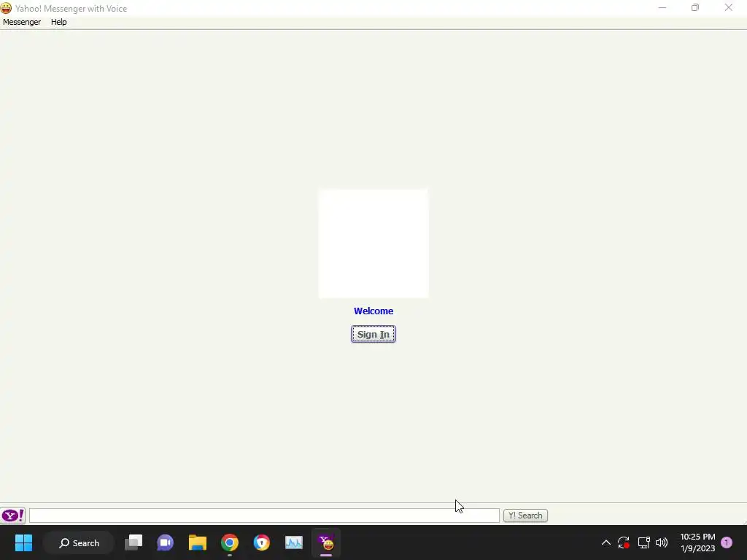Viewport: 747px width, 560px height.
Task: Click the Y! Search button
Action: pyautogui.click(x=525, y=516)
